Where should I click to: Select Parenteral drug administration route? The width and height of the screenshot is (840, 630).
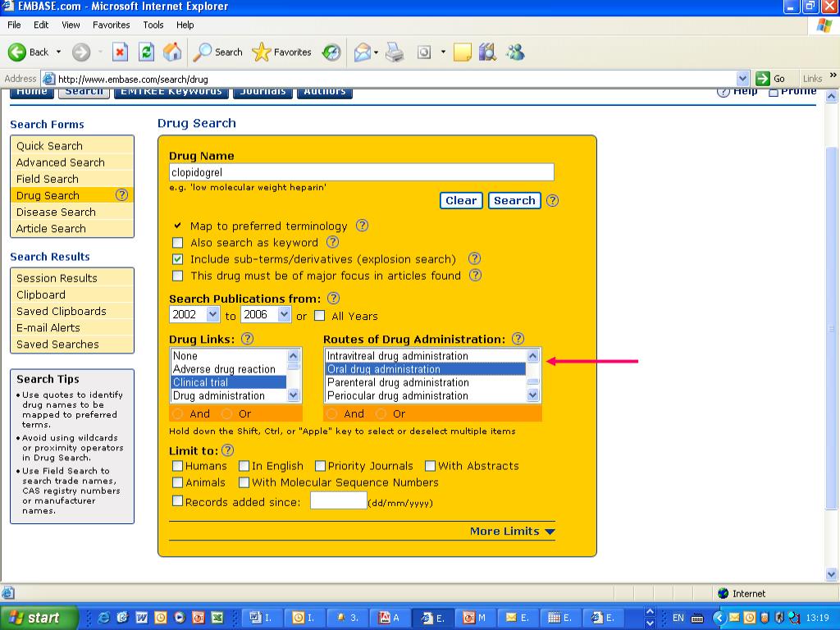point(426,382)
